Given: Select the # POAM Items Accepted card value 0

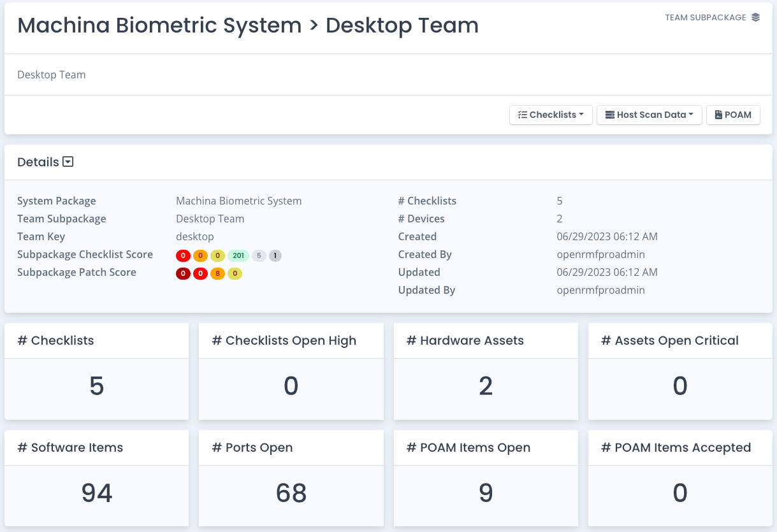Looking at the screenshot, I should [x=680, y=493].
